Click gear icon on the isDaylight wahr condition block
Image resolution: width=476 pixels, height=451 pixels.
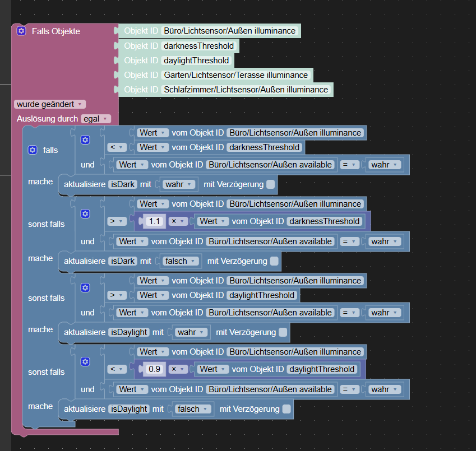(x=85, y=287)
